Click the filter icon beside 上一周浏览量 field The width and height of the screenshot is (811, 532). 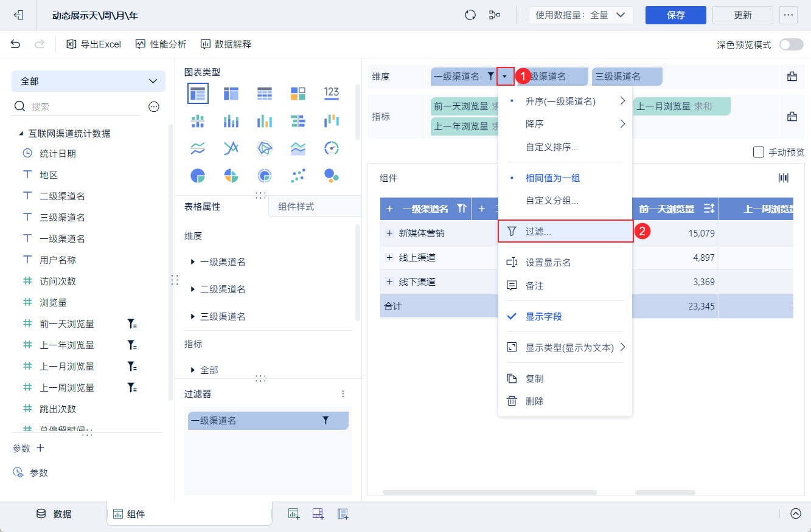[x=132, y=388]
